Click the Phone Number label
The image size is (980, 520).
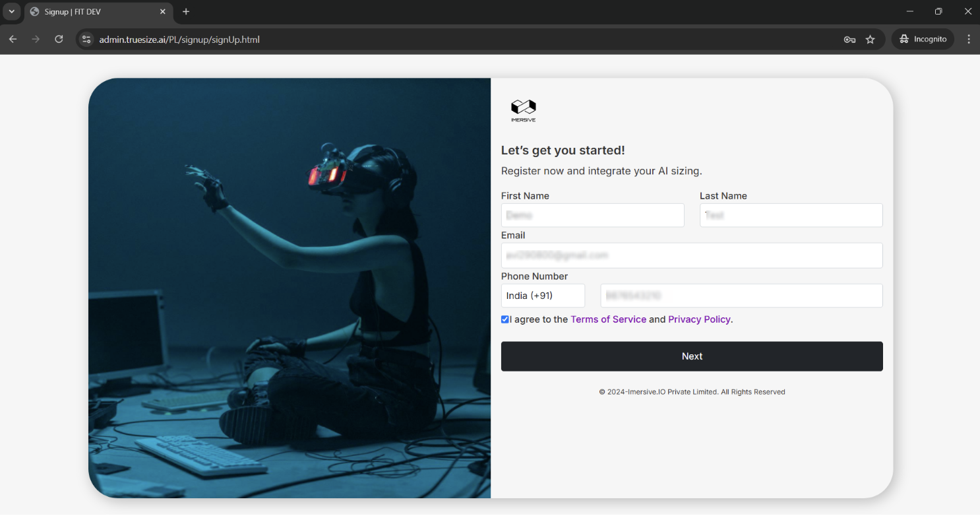[x=534, y=276]
